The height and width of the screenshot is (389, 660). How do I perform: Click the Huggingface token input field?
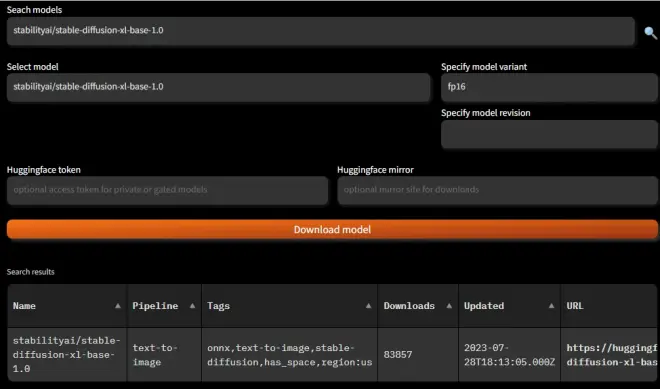[x=167, y=190]
